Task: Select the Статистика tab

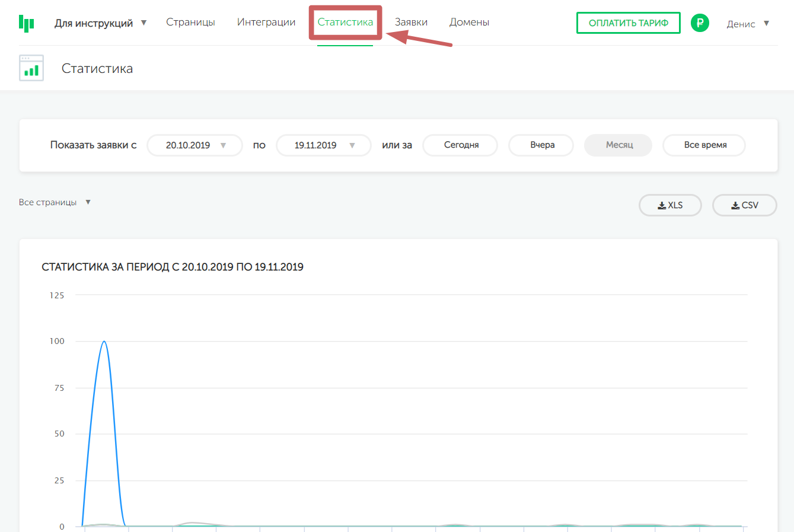Action: pos(345,23)
